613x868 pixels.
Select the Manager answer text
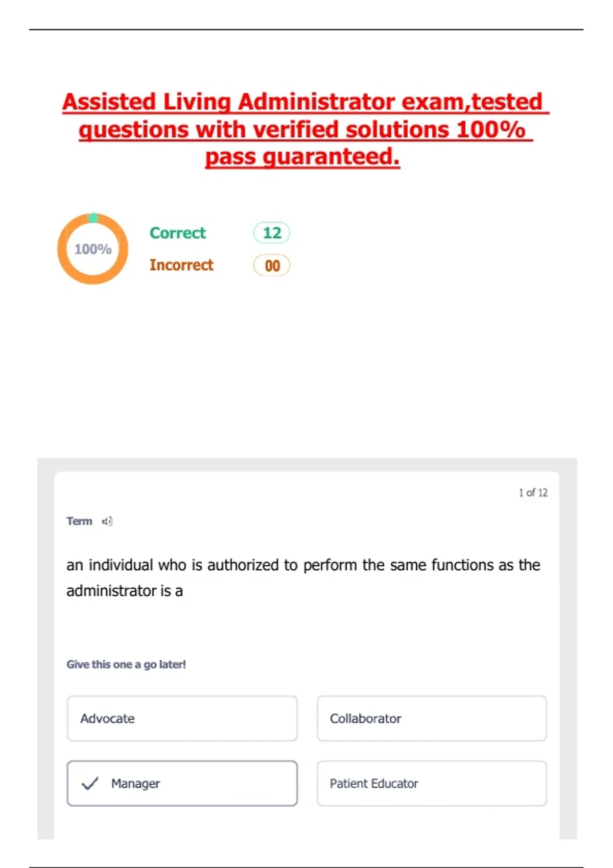(135, 783)
